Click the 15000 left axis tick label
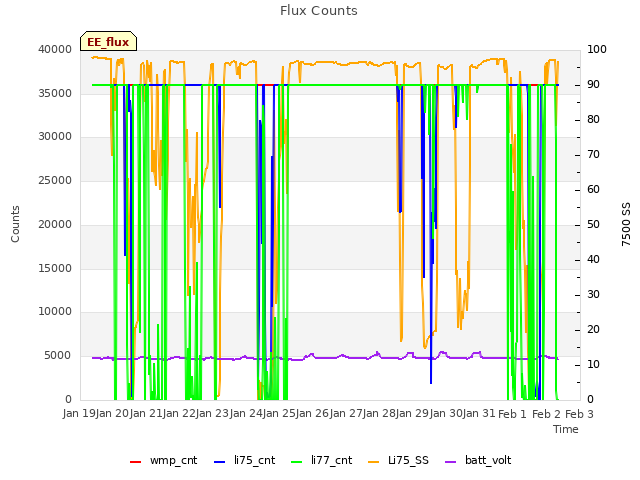 pos(55,268)
